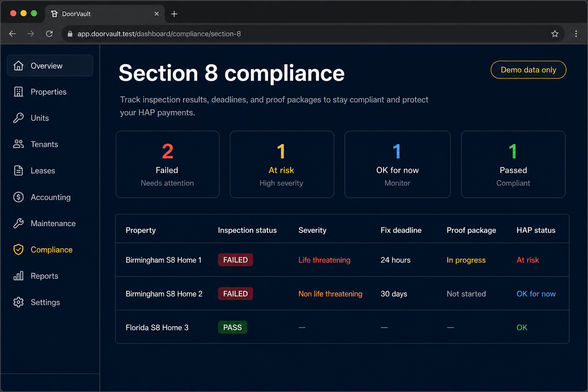Click the Overview home icon
This screenshot has height=392, width=588.
coord(18,65)
